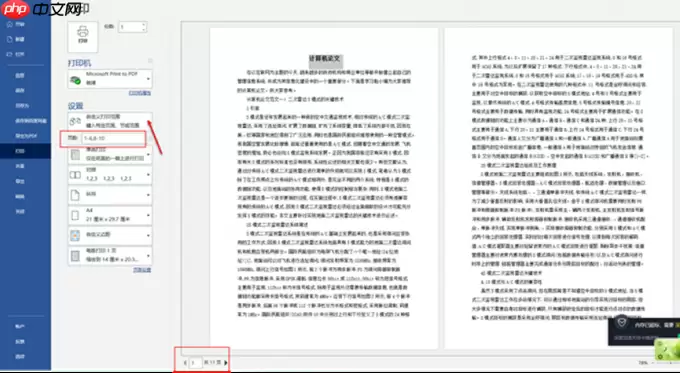
Task: Select the Share sidebar item
Action: click(20, 166)
